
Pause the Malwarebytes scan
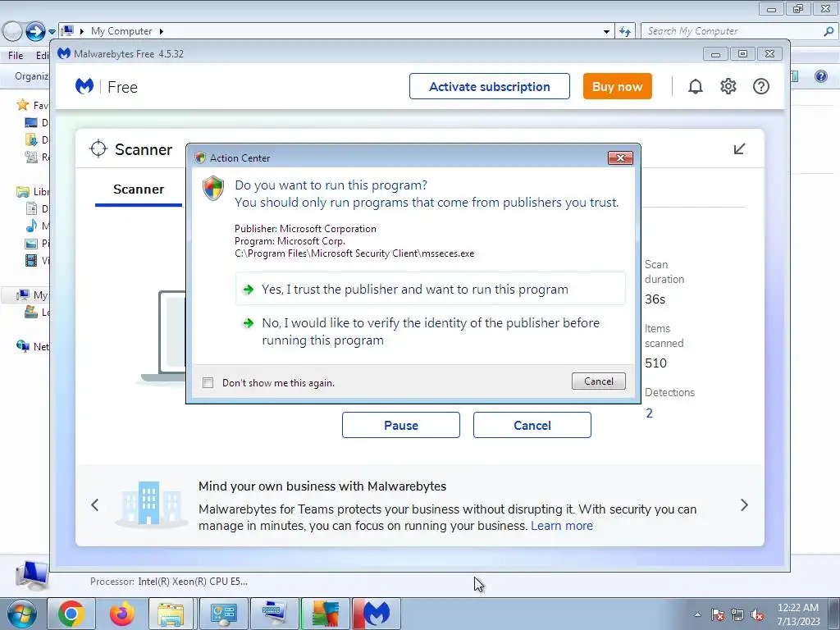(x=400, y=425)
